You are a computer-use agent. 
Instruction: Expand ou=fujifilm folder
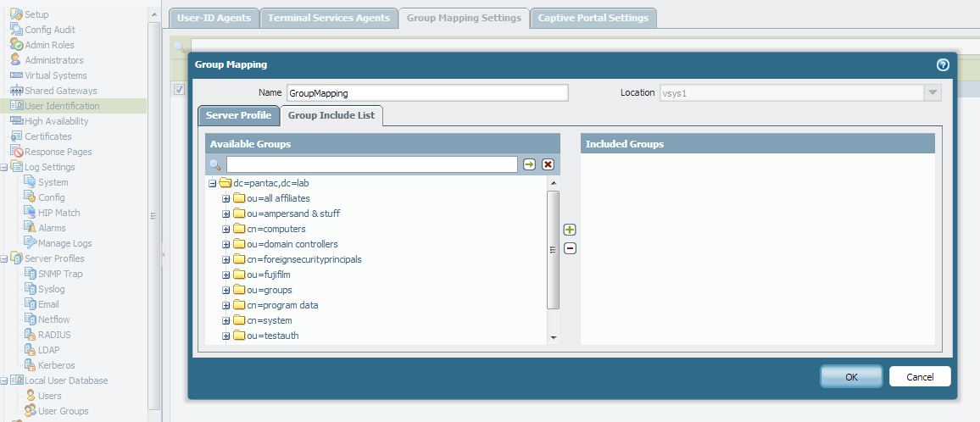(226, 275)
